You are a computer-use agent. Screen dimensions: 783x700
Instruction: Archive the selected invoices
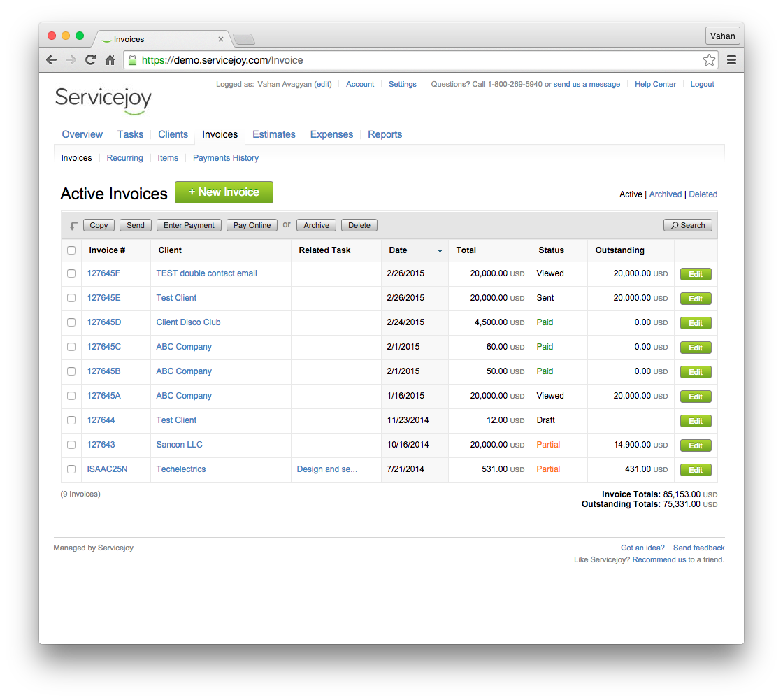(x=316, y=225)
